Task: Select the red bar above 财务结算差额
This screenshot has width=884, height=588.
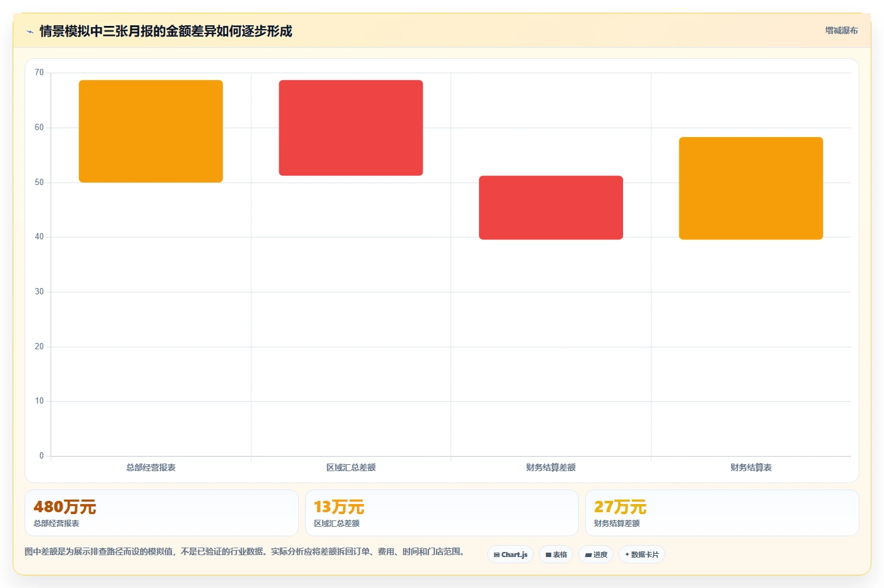Action: 551,208
